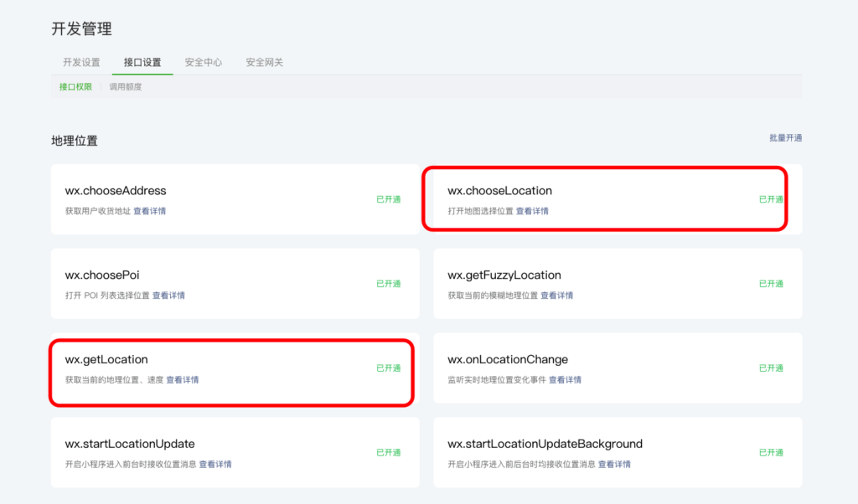Click the wx.getFuzzyLocation card title
The width and height of the screenshot is (858, 504).
504,275
